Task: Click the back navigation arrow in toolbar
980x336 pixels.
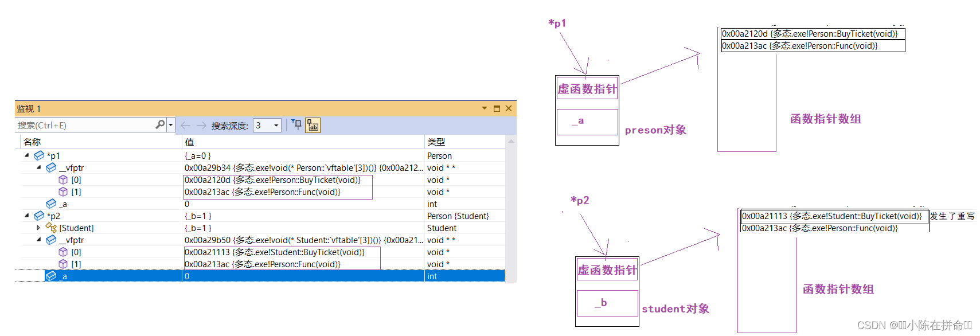Action: [185, 125]
